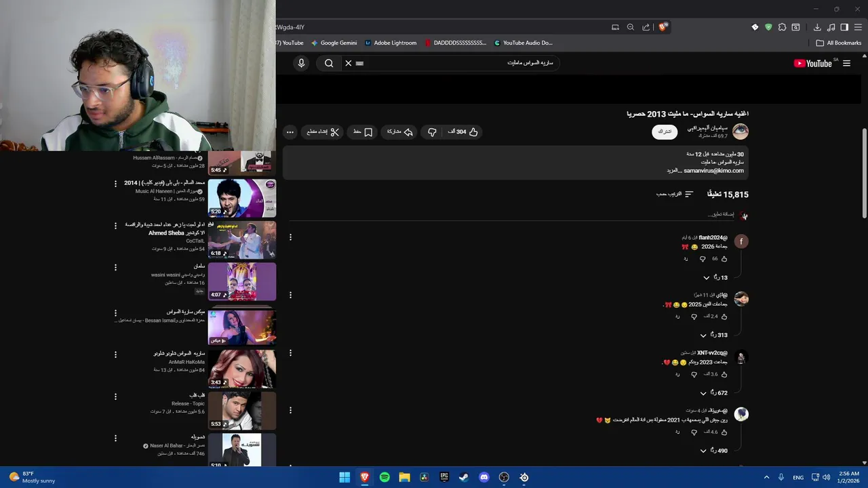868x488 pixels.
Task: Open Ahmed Sheba 6:18 video thumbnail
Action: point(242,240)
